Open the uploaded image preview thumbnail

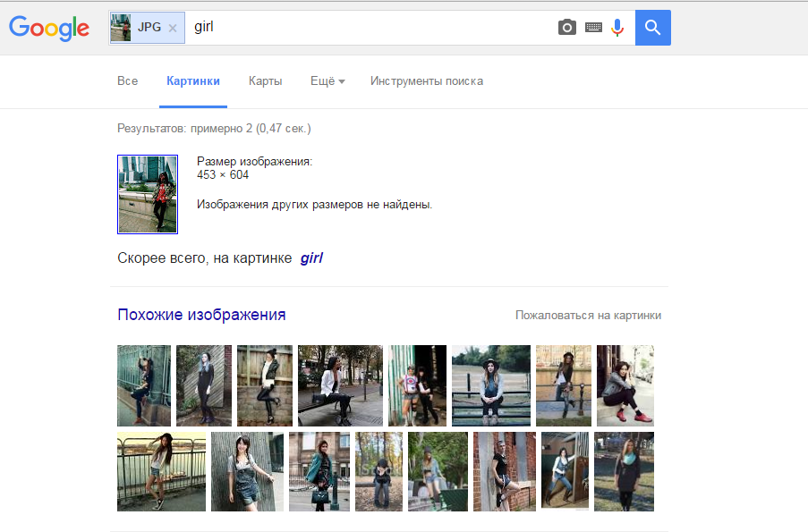(148, 194)
